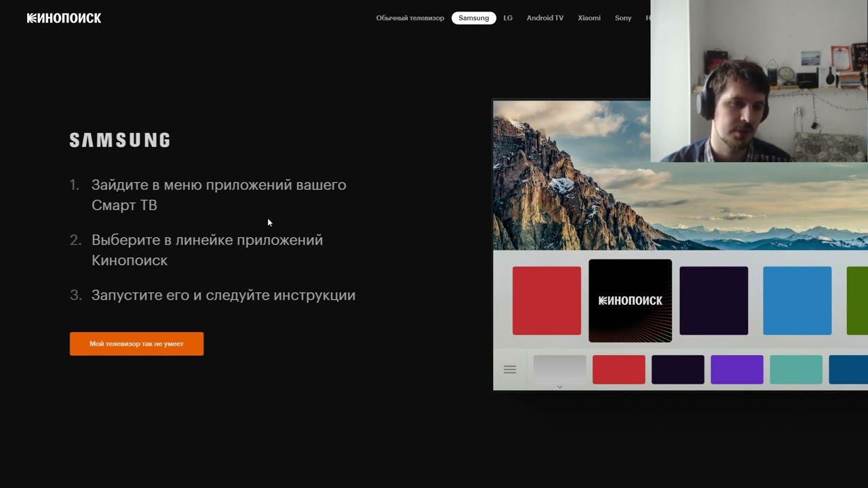
Task: Click the small teal tile in bottom row
Action: tap(796, 369)
